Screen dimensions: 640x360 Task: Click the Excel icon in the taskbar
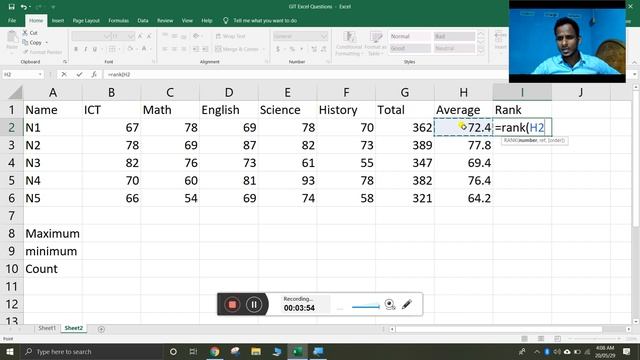(x=298, y=351)
